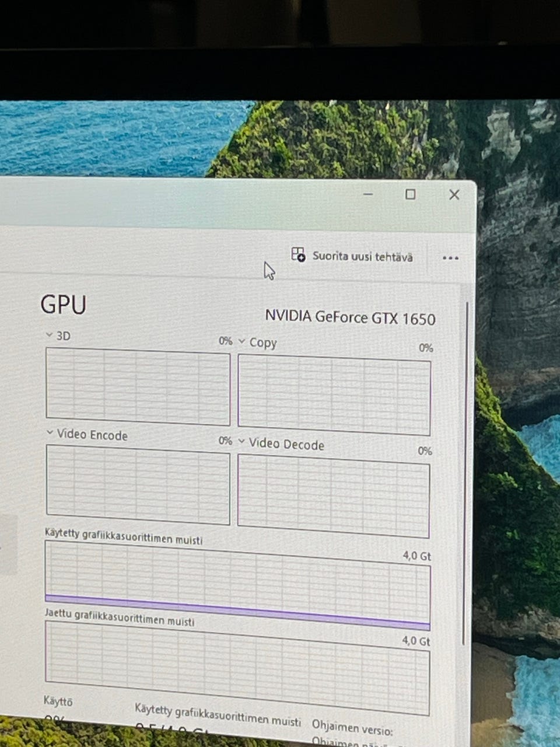The image size is (560, 747).
Task: Click the Video Encode usage graph
Action: pyautogui.click(x=138, y=484)
